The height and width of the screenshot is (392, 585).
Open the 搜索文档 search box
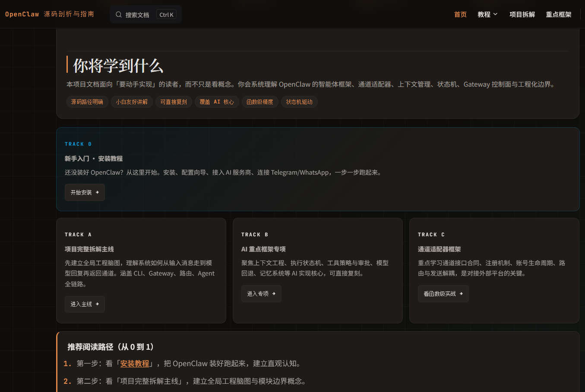[146, 15]
